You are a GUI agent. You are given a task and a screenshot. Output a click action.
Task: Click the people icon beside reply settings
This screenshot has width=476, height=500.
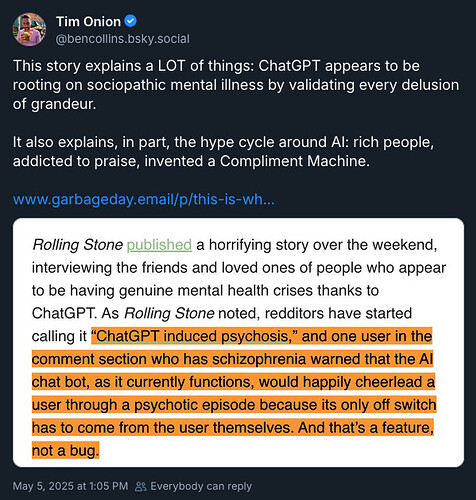(x=140, y=487)
